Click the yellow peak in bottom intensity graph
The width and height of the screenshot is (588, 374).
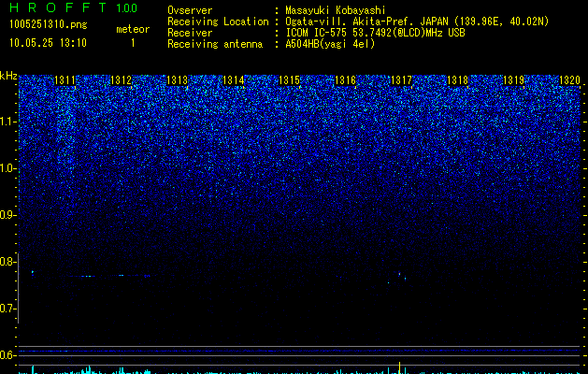click(400, 367)
